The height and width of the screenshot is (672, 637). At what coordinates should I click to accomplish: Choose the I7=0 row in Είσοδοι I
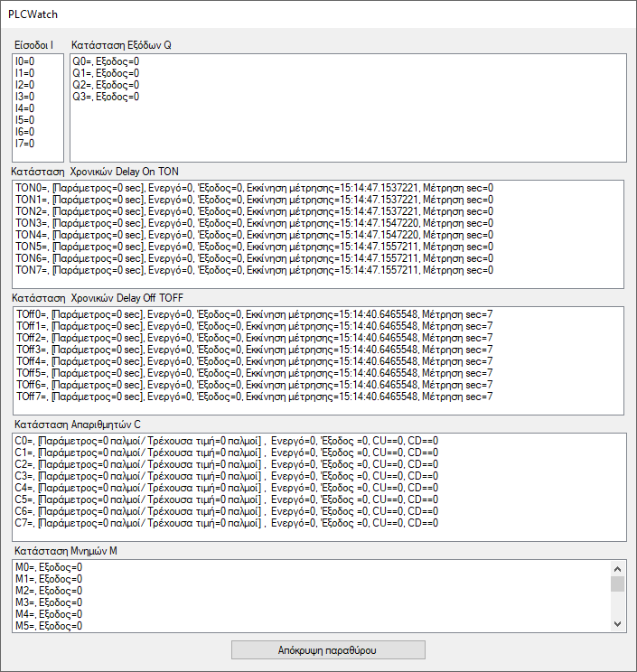[x=25, y=144]
